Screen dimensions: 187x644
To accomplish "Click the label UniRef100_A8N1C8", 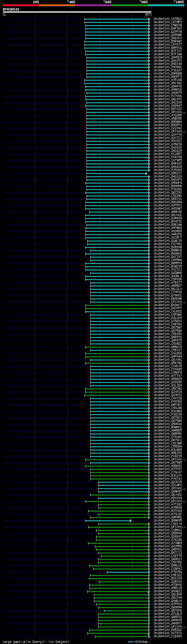I will 168,347.
